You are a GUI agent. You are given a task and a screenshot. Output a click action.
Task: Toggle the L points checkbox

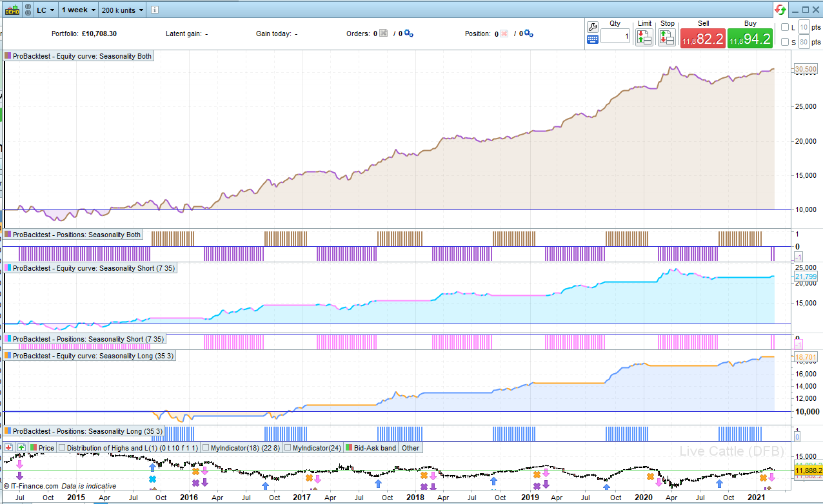tap(785, 27)
